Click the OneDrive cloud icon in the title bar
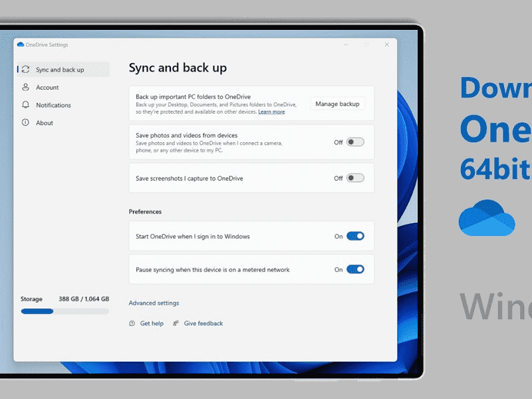Viewport: 532px width, 399px height. [x=21, y=45]
